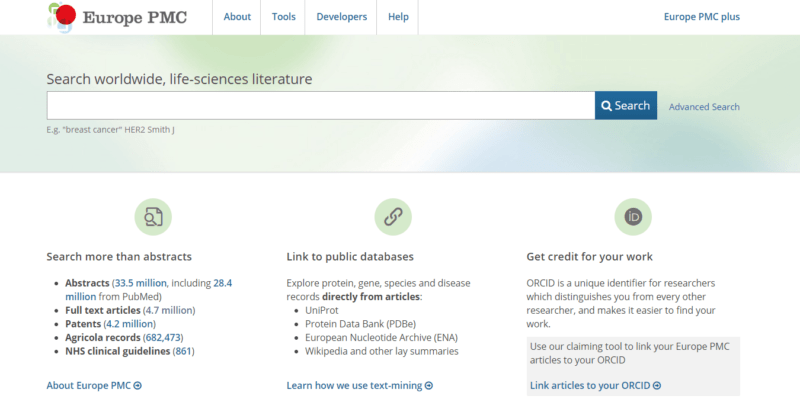Open Advanced Search
Screen dimensions: 800x412
pos(704,107)
